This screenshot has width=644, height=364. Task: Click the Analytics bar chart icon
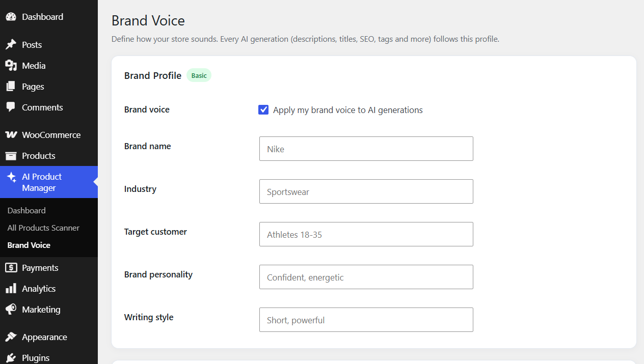coord(11,289)
